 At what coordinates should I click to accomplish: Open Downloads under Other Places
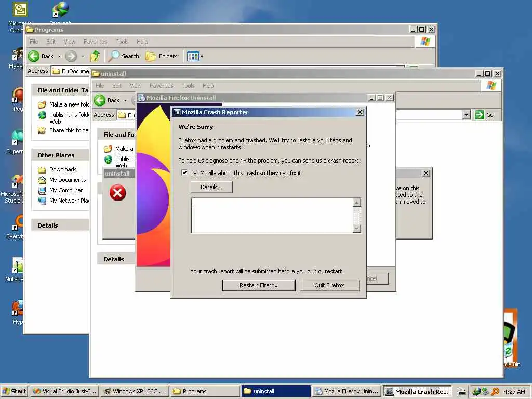(x=63, y=169)
